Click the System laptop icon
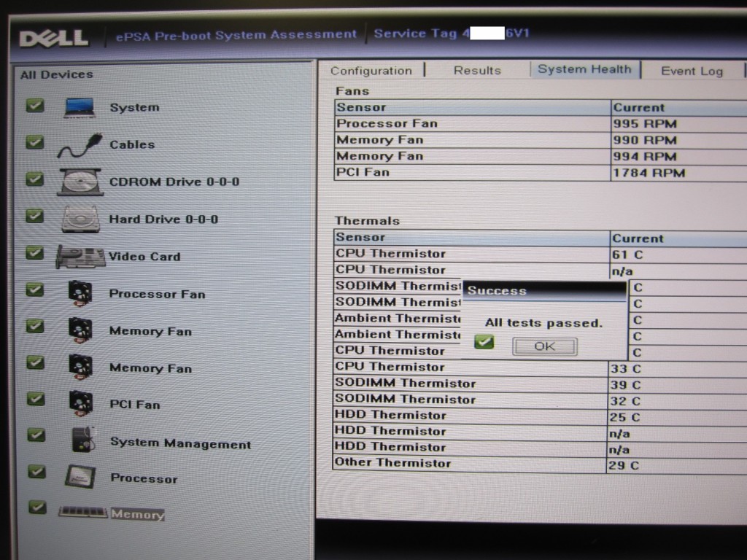Image resolution: width=747 pixels, height=560 pixels. click(79, 107)
